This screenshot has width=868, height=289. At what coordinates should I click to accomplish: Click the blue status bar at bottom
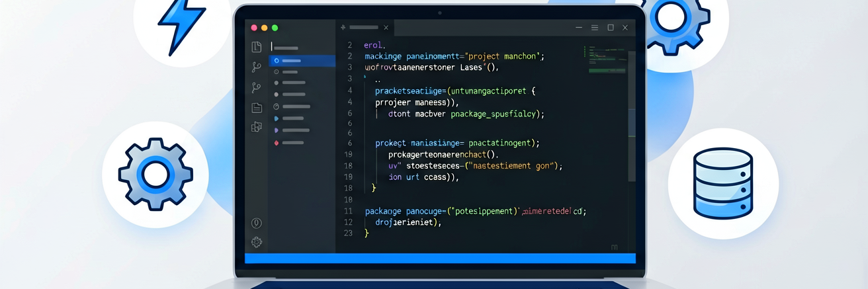coord(440,259)
